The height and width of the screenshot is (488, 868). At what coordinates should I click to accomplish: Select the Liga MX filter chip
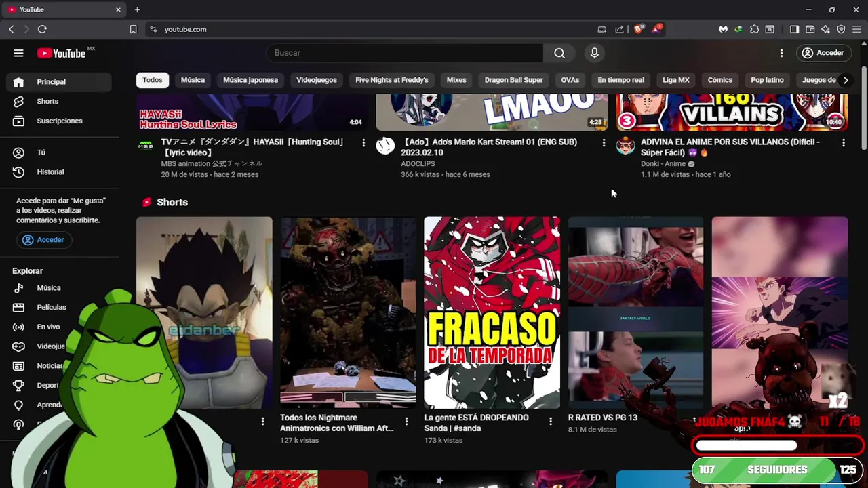click(x=675, y=80)
